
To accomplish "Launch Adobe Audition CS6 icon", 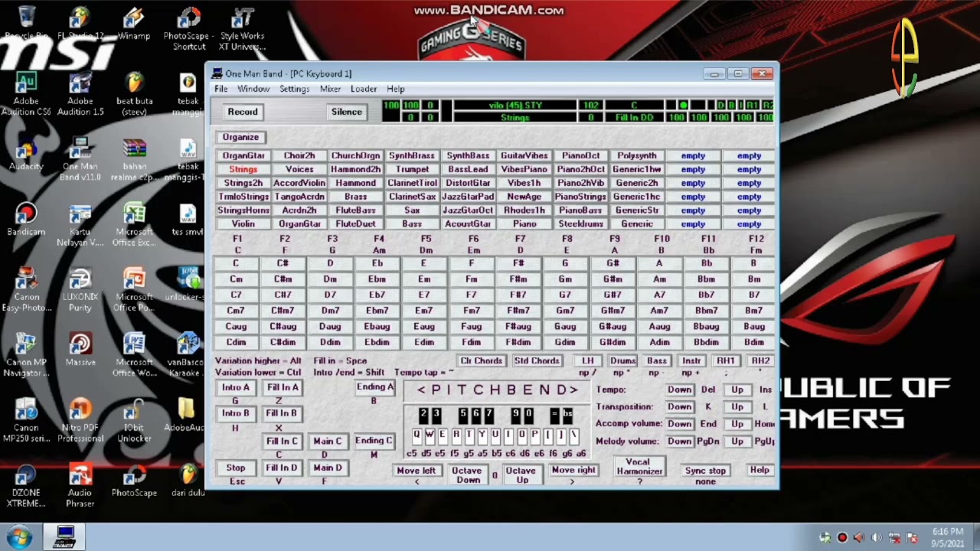I will coord(26,94).
